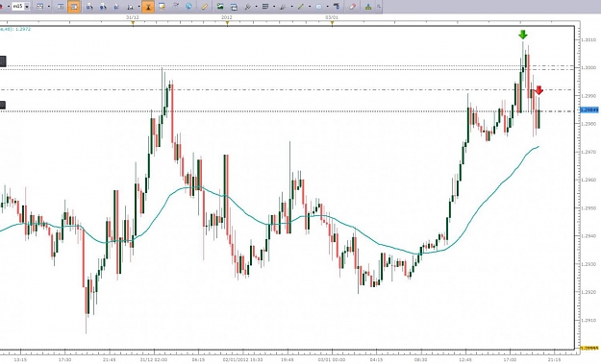Select the yellow ruler measure tool
Screen dimensions: 601x364
point(205,7)
